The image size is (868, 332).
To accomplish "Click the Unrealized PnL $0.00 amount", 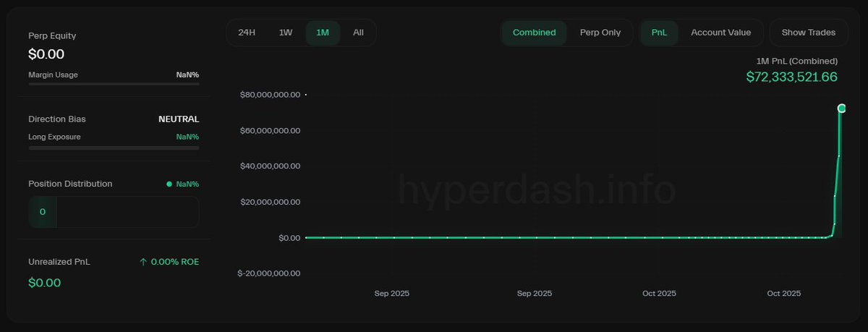I will coord(44,283).
